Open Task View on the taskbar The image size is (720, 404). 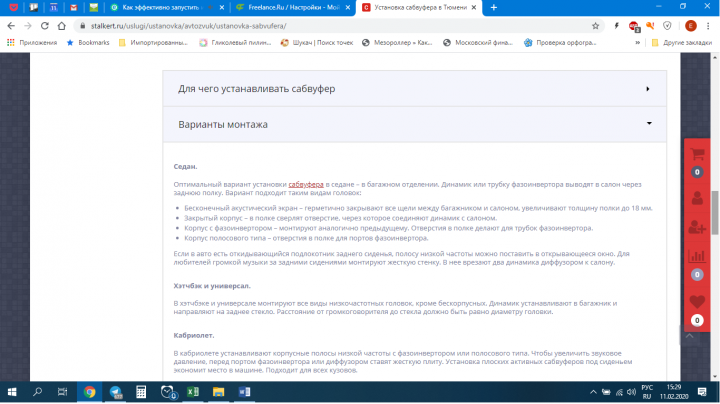click(62, 392)
